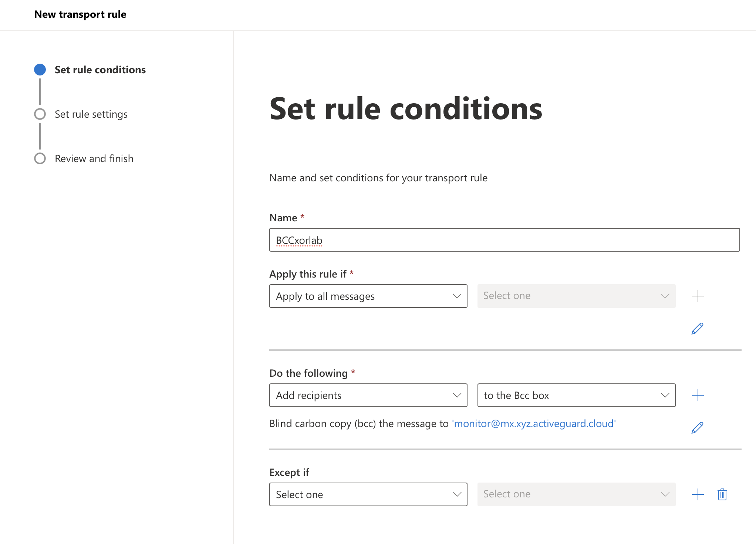
Task: Click the 'Name and set conditions for your transport rule' text
Action: pyautogui.click(x=378, y=178)
